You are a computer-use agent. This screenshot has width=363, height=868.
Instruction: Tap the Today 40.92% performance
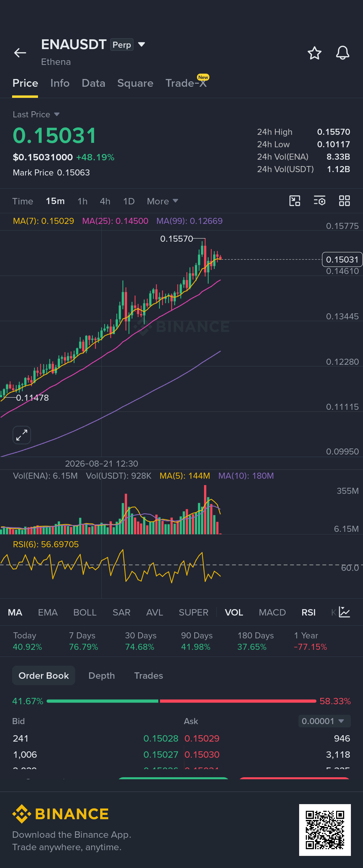(x=27, y=641)
